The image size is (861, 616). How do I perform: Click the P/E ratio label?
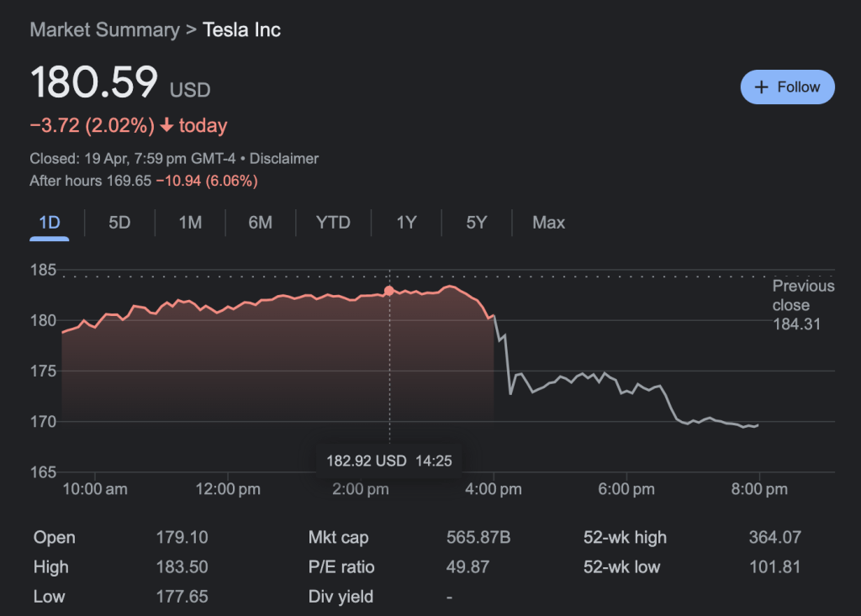tap(341, 567)
